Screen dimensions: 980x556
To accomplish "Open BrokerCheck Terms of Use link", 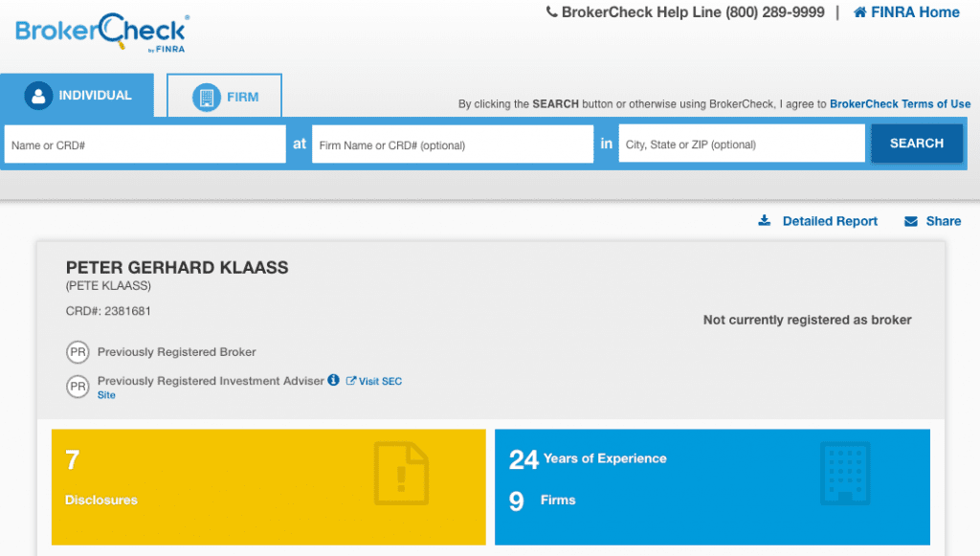I will click(x=900, y=104).
